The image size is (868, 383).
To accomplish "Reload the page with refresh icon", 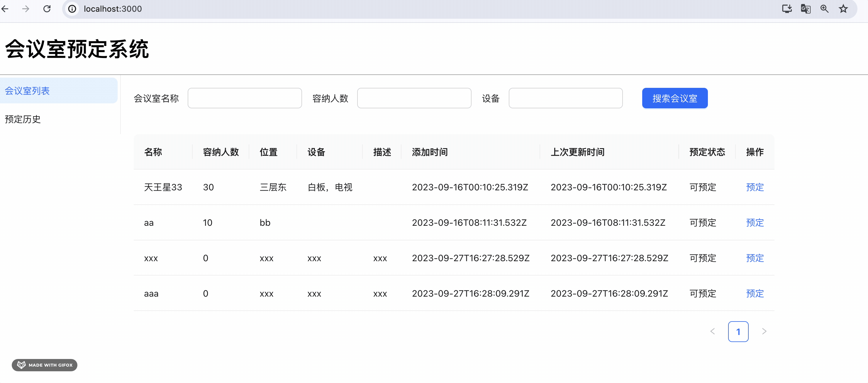I will click(47, 9).
